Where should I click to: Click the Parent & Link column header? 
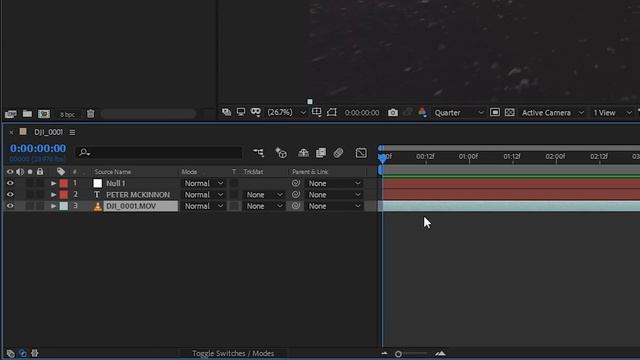click(x=310, y=172)
